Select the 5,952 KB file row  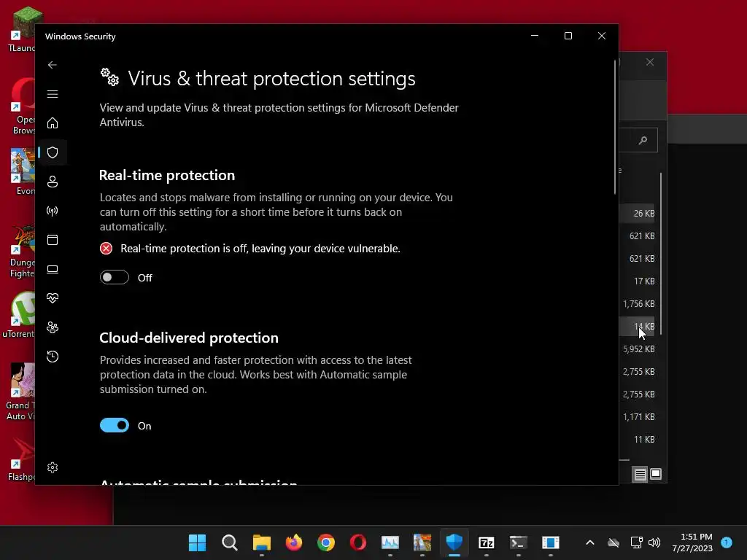[x=638, y=349]
